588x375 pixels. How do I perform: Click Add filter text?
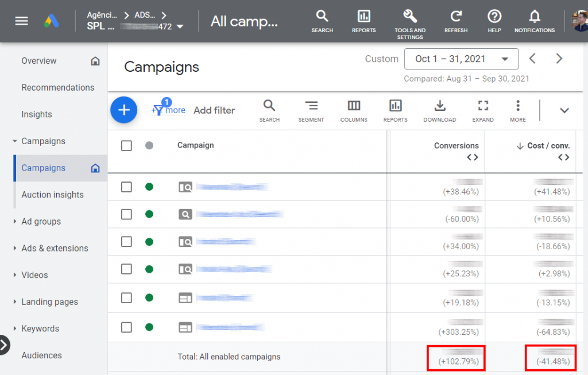[x=214, y=110]
